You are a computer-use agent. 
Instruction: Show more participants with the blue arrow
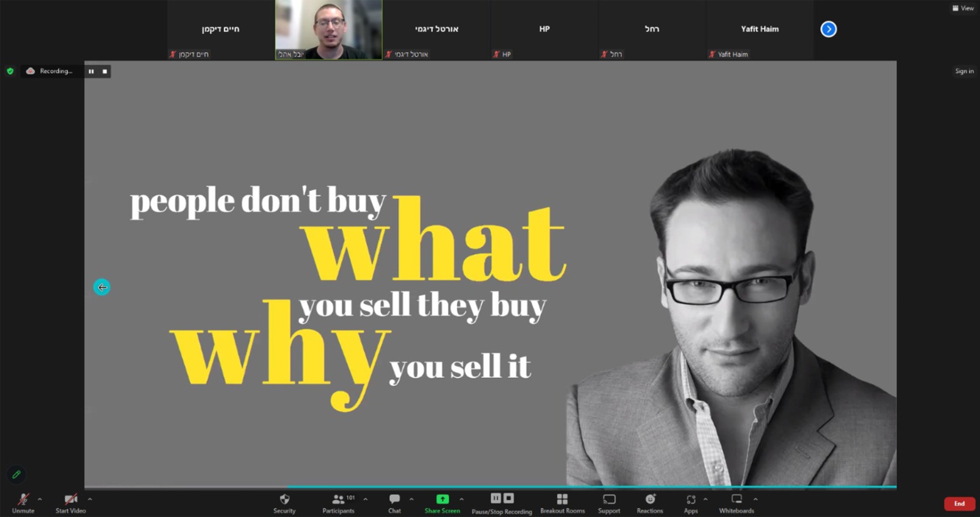pos(829,29)
